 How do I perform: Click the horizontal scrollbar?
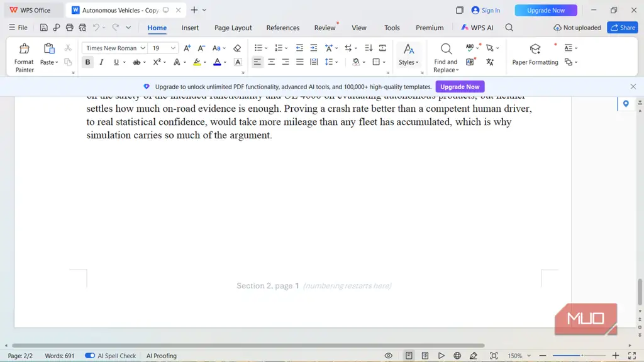tap(248, 346)
